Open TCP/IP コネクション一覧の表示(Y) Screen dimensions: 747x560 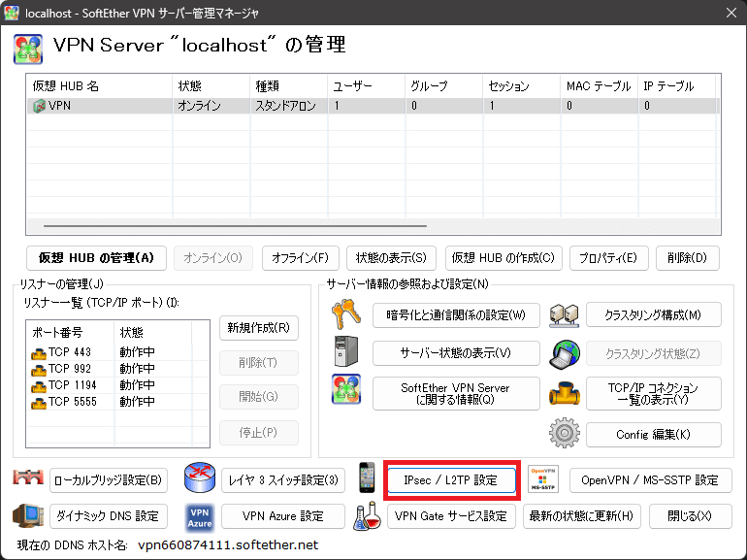click(654, 394)
